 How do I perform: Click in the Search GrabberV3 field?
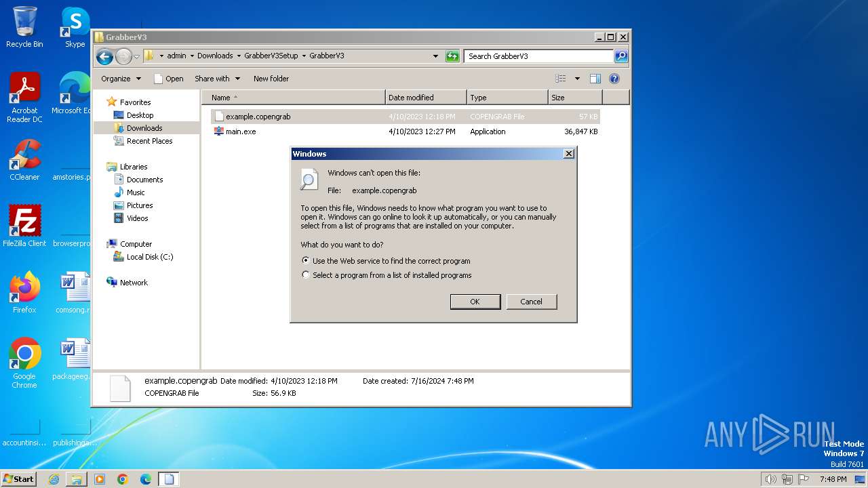coord(539,56)
